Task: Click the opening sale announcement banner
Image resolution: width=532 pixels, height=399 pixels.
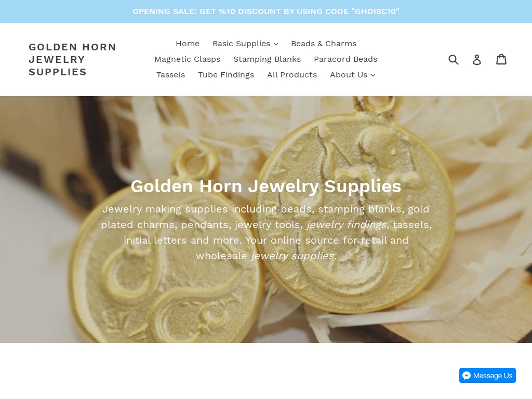Action: [266, 11]
